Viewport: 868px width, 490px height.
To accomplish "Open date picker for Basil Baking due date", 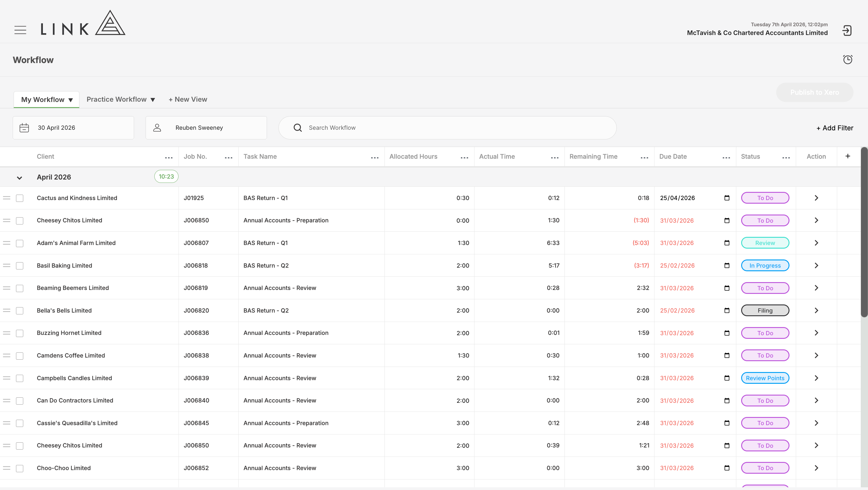I will (727, 266).
